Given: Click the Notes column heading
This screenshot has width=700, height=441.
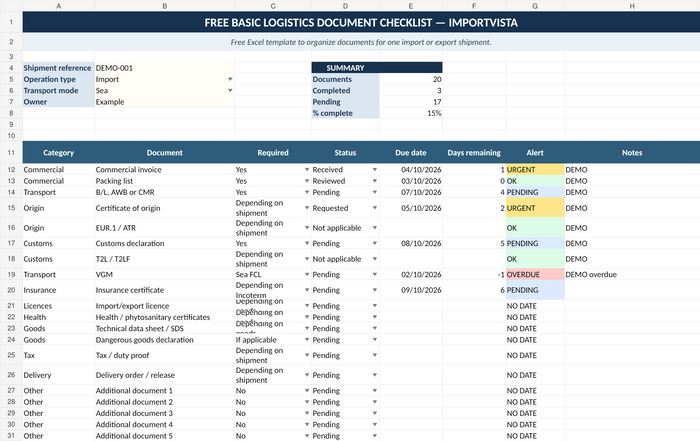Looking at the screenshot, I should pyautogui.click(x=632, y=153).
